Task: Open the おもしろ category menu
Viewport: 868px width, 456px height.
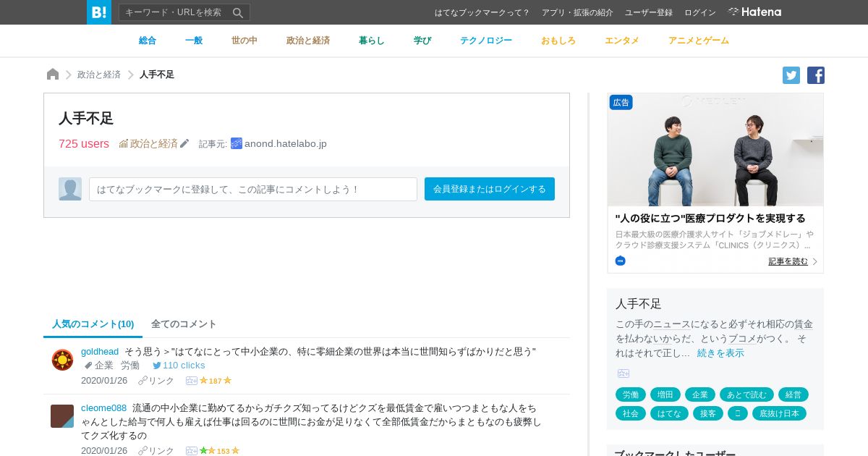Action: [x=558, y=41]
